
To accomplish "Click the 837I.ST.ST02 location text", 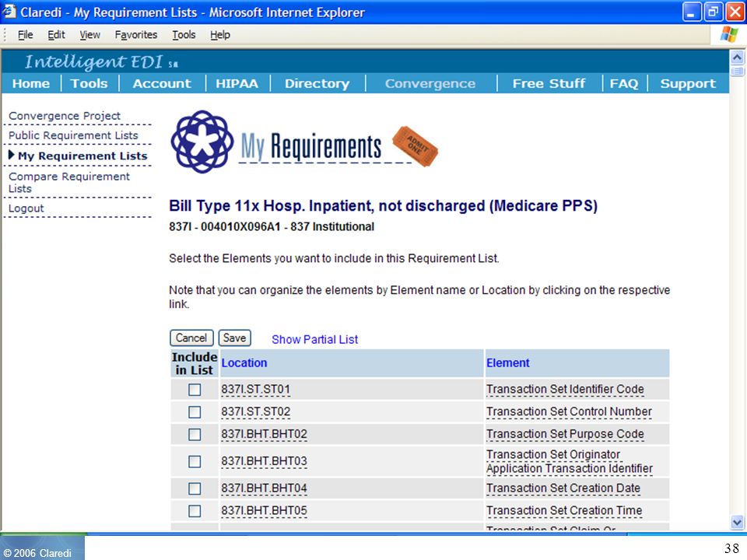I will (x=255, y=411).
